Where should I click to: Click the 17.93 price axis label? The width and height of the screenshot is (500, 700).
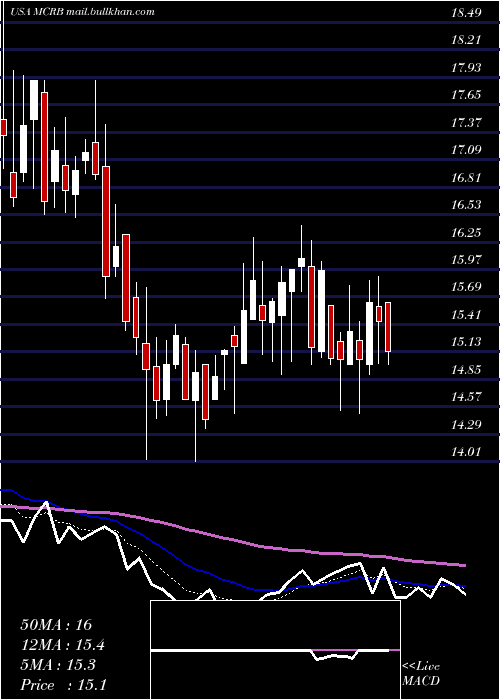[x=466, y=68]
